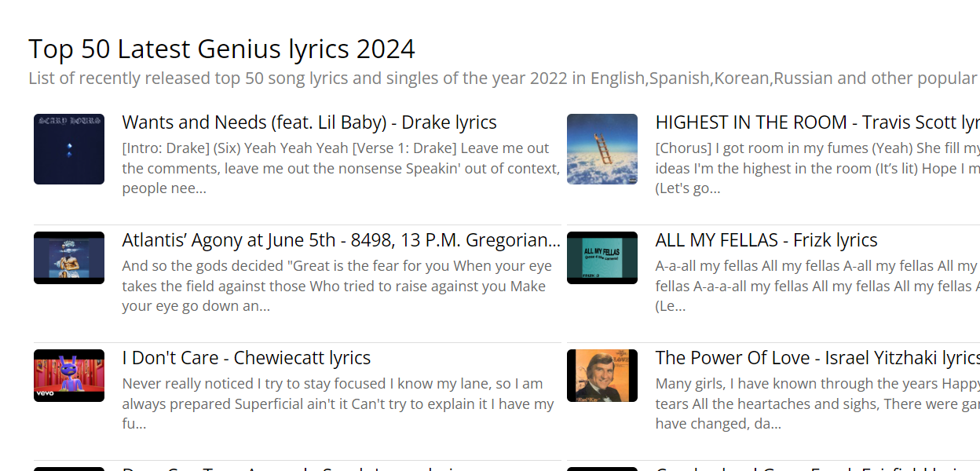Viewport: 980px width, 471px height.
Task: Click the Vevo thumbnail for I Don't Care
Action: click(69, 375)
